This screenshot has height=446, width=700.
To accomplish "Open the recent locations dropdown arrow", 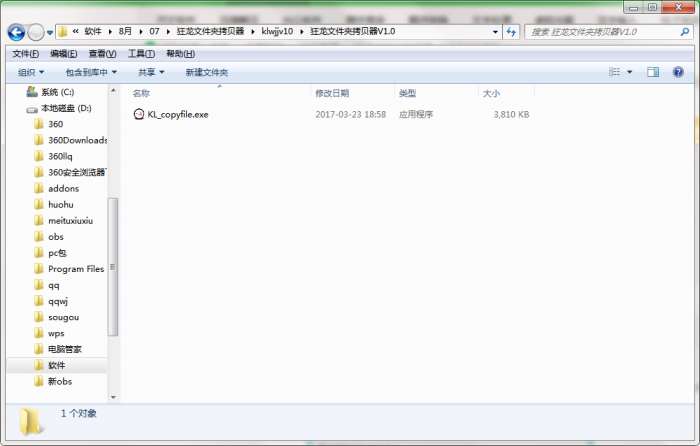I will pos(50,33).
